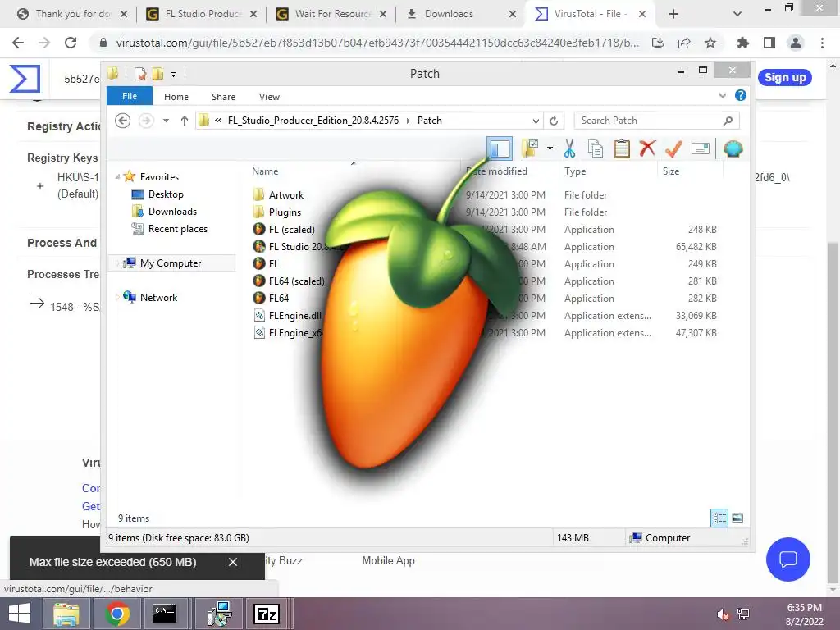Click the Explorer help question mark
The image size is (840, 630).
tap(741, 95)
